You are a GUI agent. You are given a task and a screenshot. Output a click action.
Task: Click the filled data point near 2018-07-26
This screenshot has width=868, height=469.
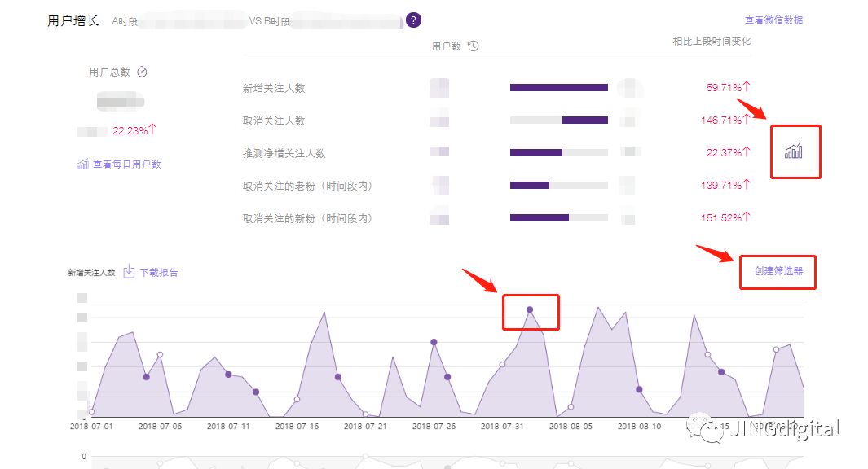433,343
